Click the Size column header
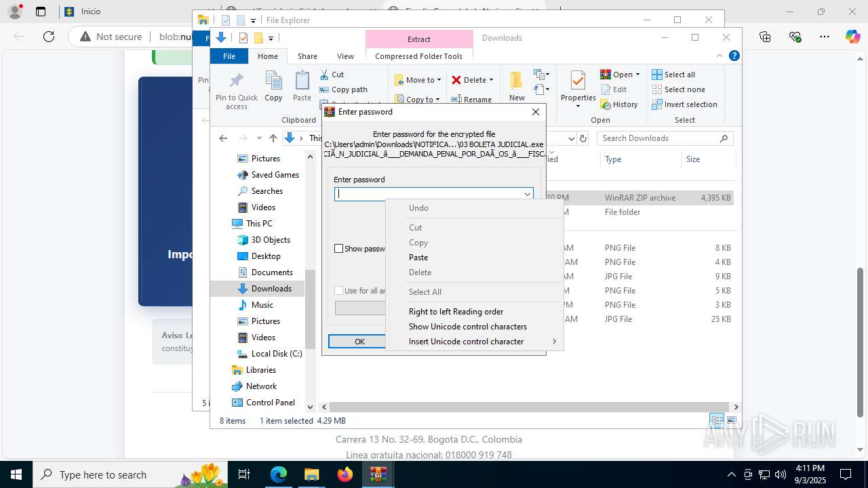The height and width of the screenshot is (488, 868). click(x=693, y=159)
